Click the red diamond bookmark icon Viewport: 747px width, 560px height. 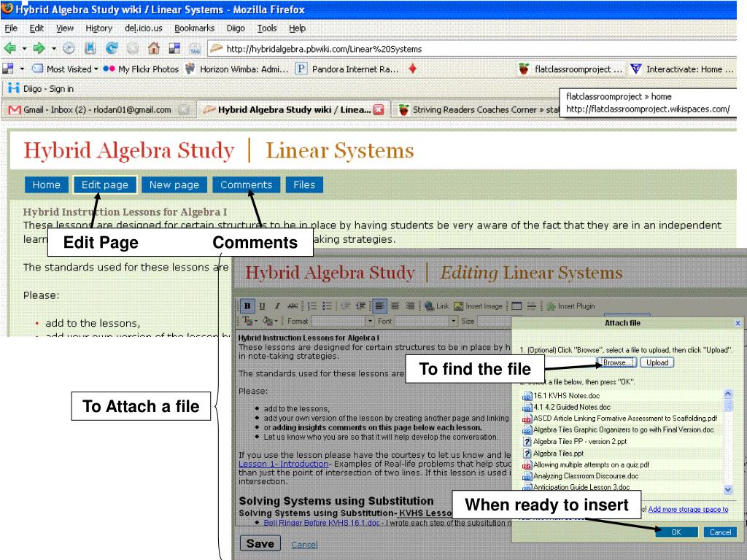(413, 69)
